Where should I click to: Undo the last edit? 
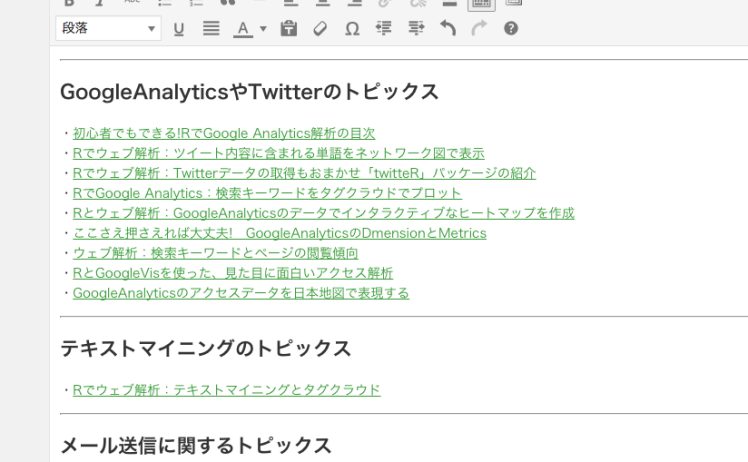point(448,28)
